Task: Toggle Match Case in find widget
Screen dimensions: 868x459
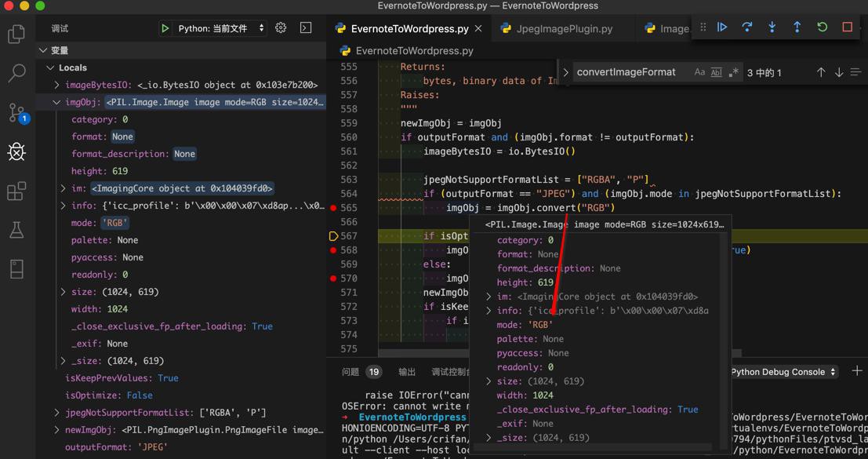Action: tap(699, 72)
